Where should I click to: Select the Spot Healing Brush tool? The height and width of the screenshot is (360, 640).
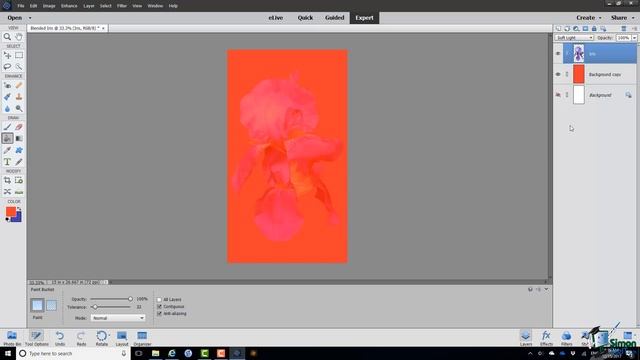(19, 85)
